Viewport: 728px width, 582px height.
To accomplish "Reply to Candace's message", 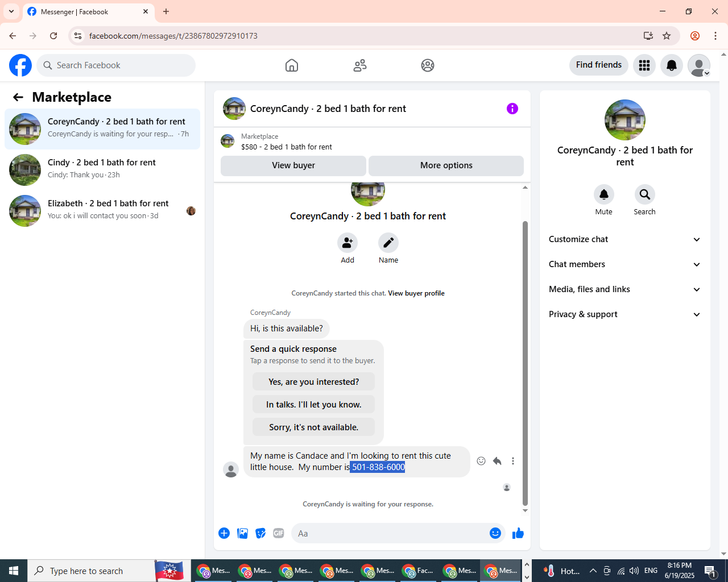I will click(497, 461).
